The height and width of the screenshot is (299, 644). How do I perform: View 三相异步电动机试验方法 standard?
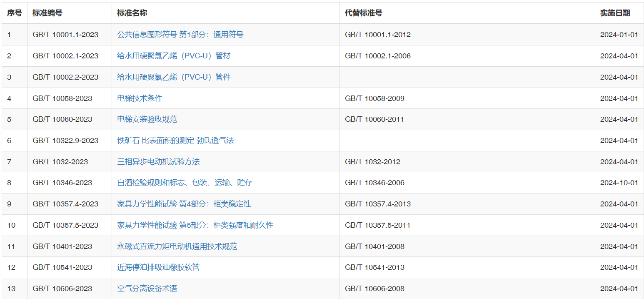[x=158, y=162]
